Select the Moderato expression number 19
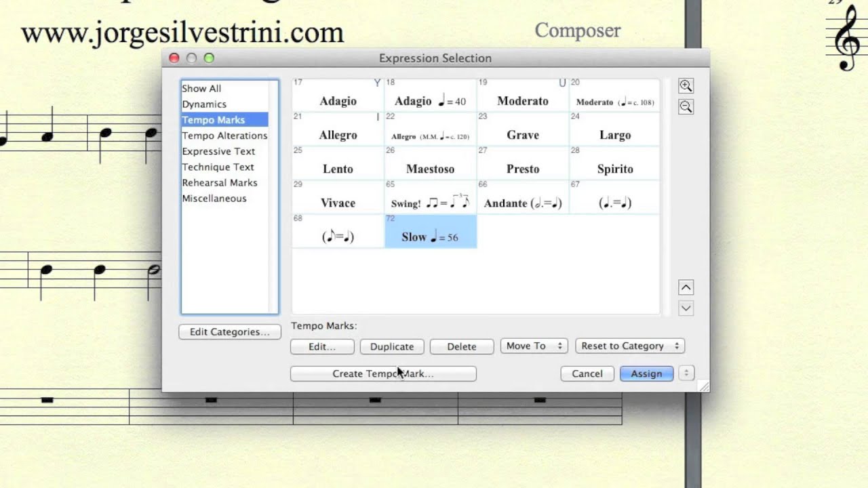Screen dimensions: 868x488 (523, 95)
